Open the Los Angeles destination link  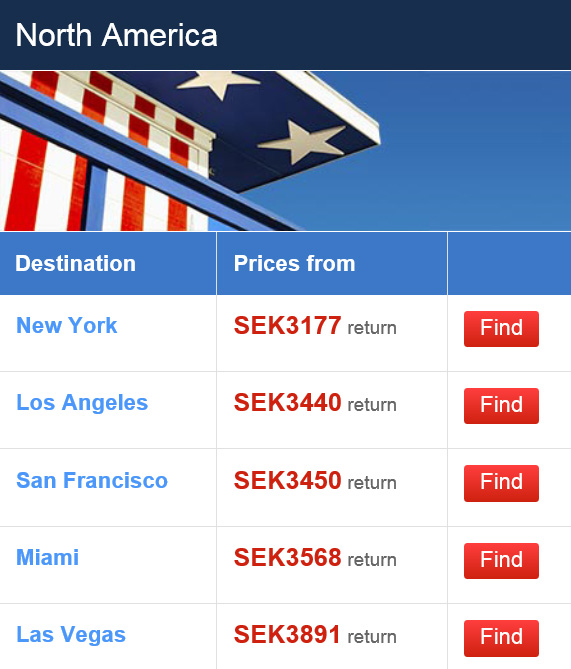pyautogui.click(x=82, y=402)
